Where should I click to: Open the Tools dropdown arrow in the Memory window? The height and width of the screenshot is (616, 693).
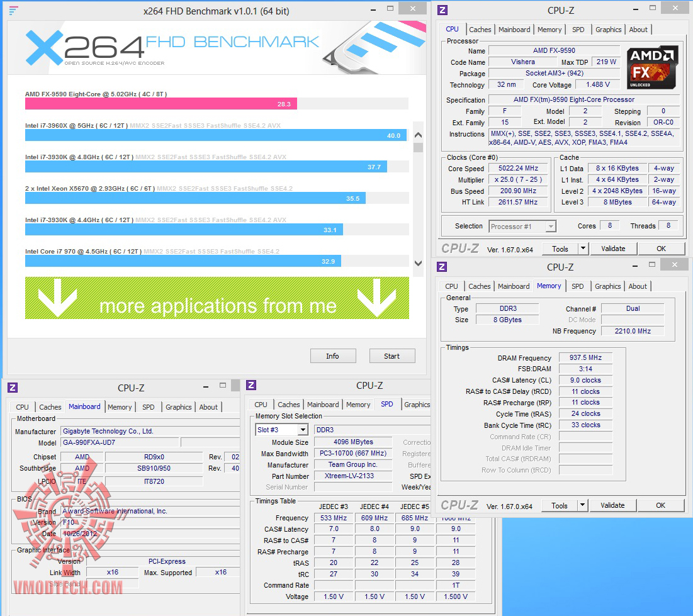point(582,505)
